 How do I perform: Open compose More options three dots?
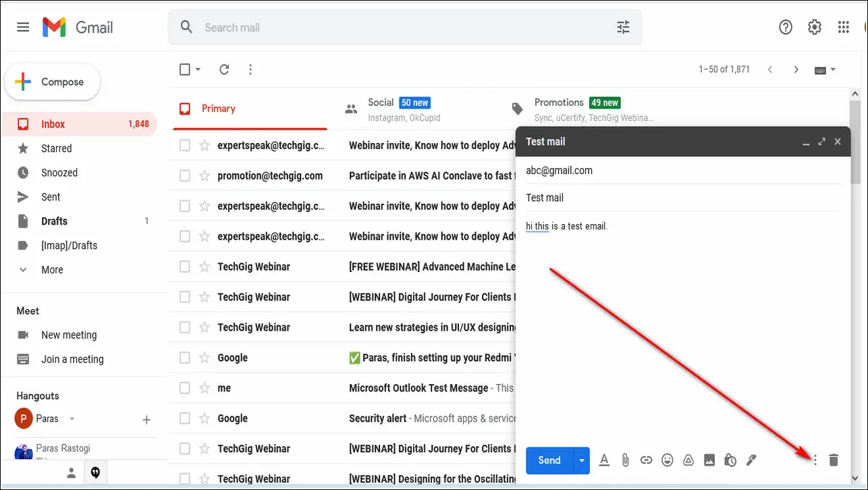point(815,460)
